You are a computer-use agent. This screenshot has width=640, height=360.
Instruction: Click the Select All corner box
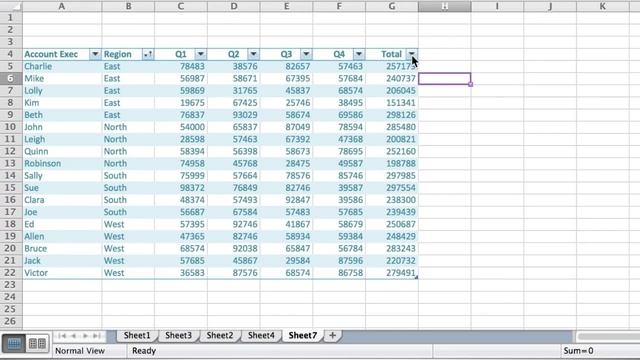(x=11, y=6)
